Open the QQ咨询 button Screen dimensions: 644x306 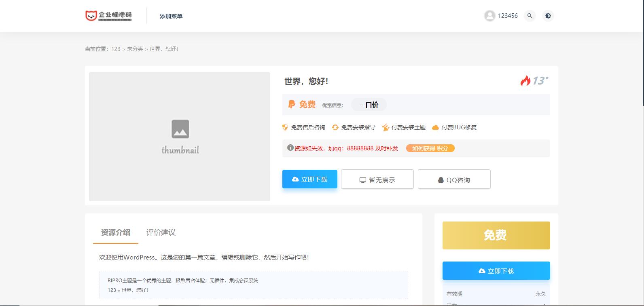pos(454,179)
